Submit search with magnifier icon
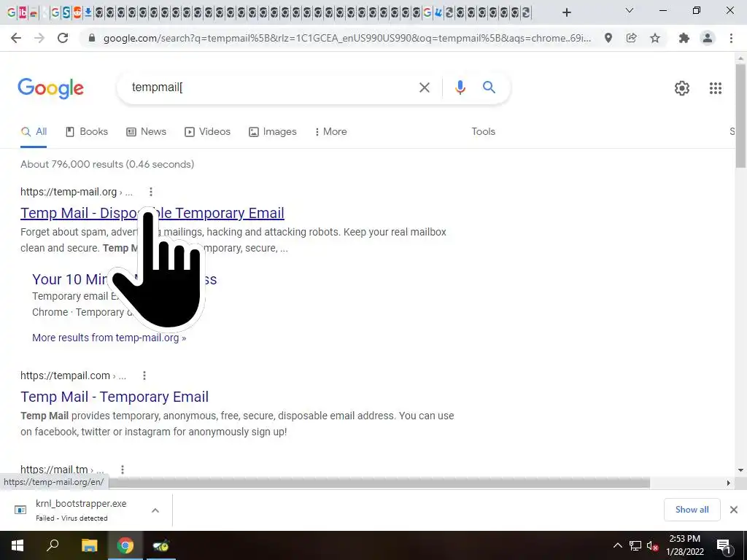The height and width of the screenshot is (560, 747). click(x=489, y=87)
